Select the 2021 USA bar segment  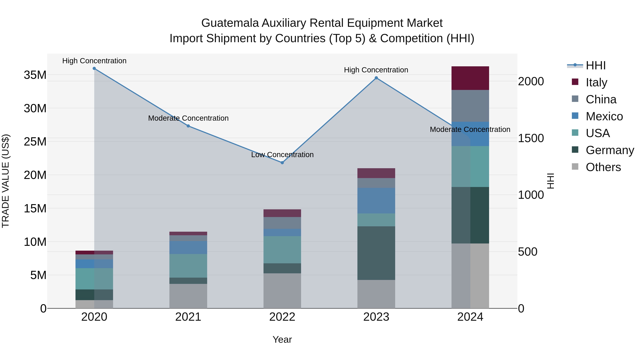[x=188, y=266]
